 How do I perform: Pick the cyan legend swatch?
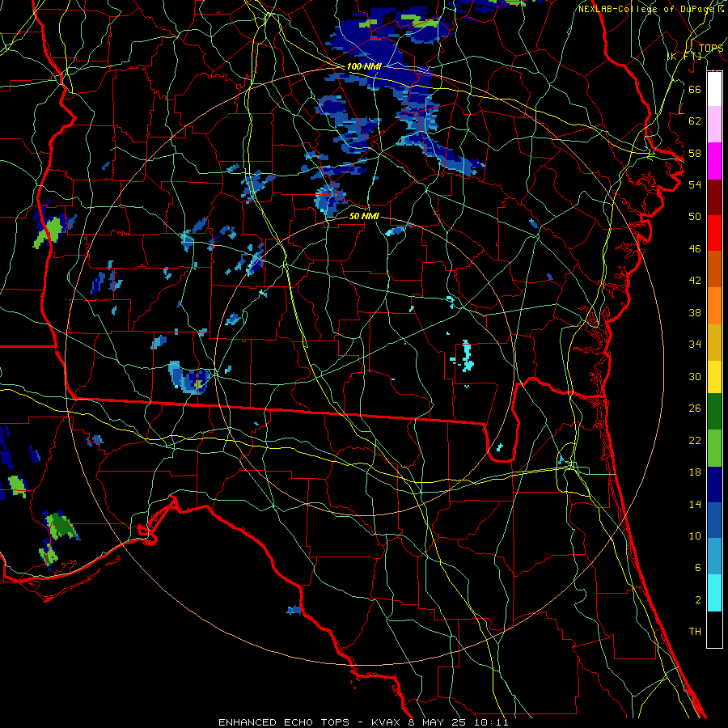pyautogui.click(x=714, y=593)
